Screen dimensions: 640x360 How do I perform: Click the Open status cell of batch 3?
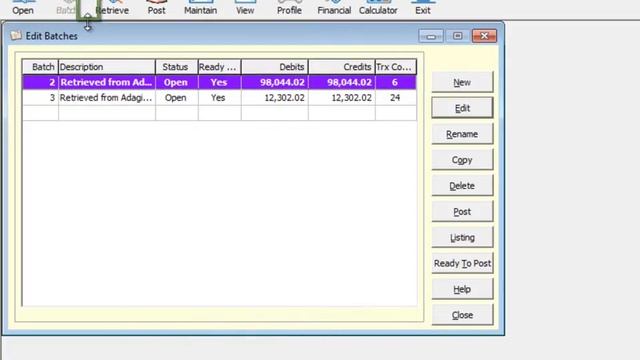(x=177, y=98)
